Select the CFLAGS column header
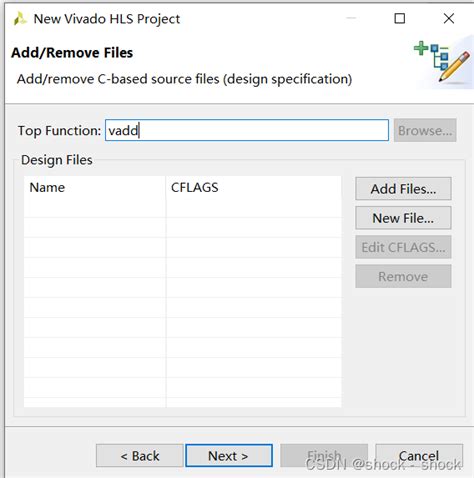 [254, 187]
